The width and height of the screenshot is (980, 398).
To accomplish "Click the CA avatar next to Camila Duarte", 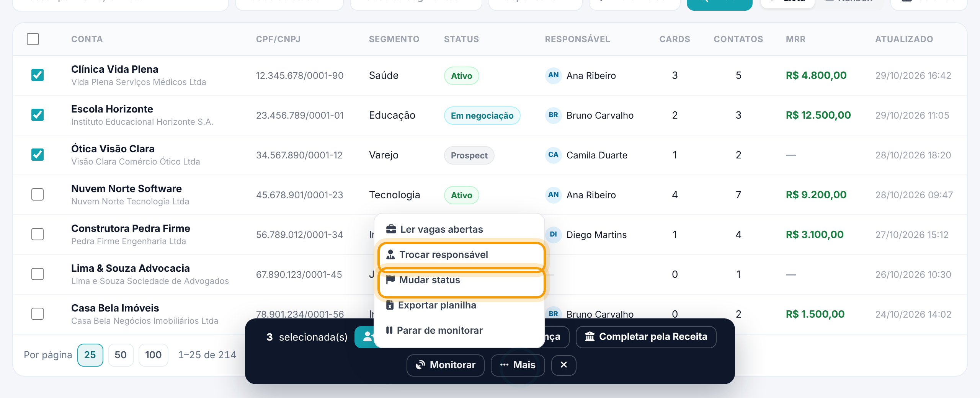I will (553, 155).
